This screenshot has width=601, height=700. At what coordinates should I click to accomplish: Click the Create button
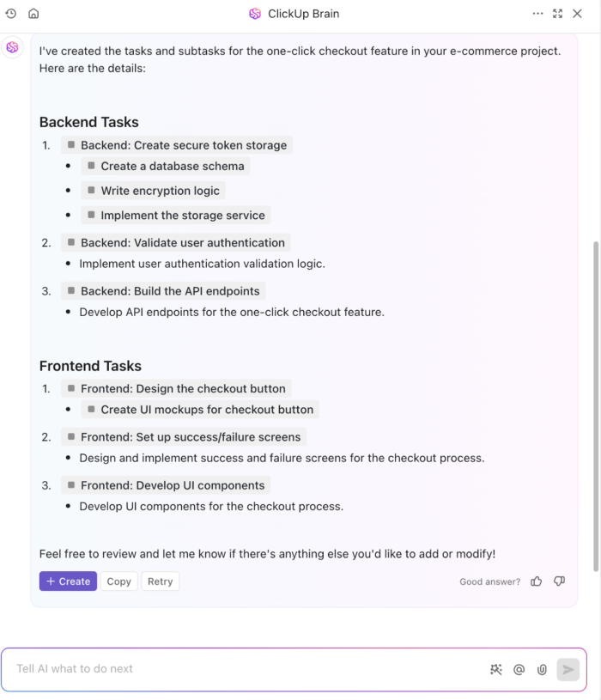68,581
